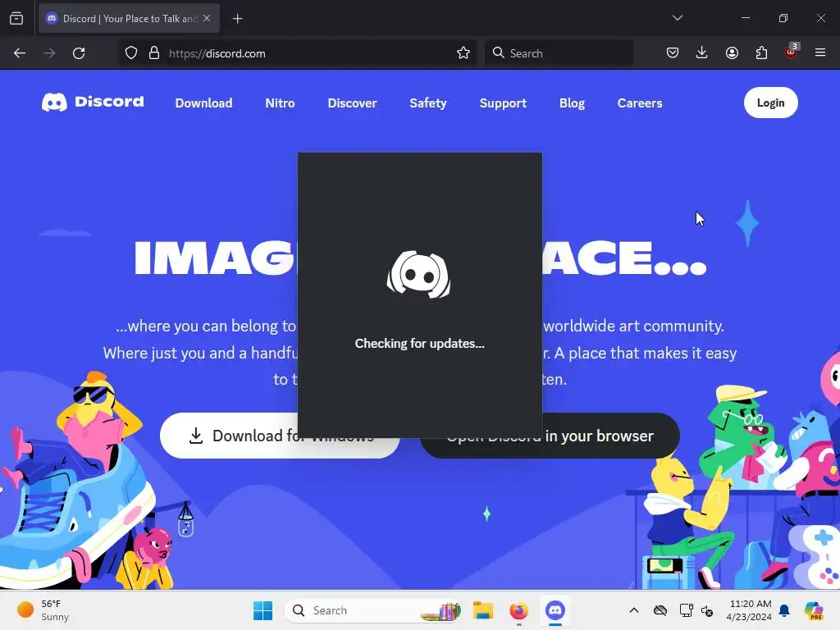840x630 pixels.
Task: Click the Firefox forward arrow
Action: click(x=49, y=53)
